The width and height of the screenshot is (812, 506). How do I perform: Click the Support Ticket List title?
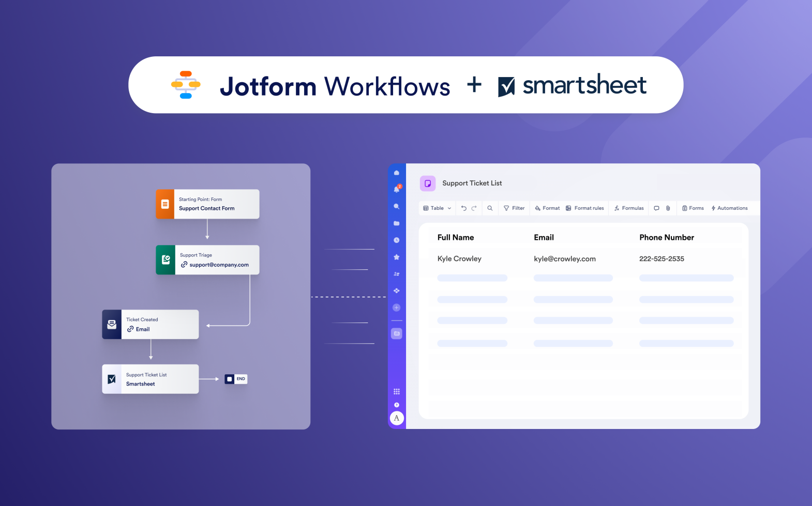(x=472, y=183)
